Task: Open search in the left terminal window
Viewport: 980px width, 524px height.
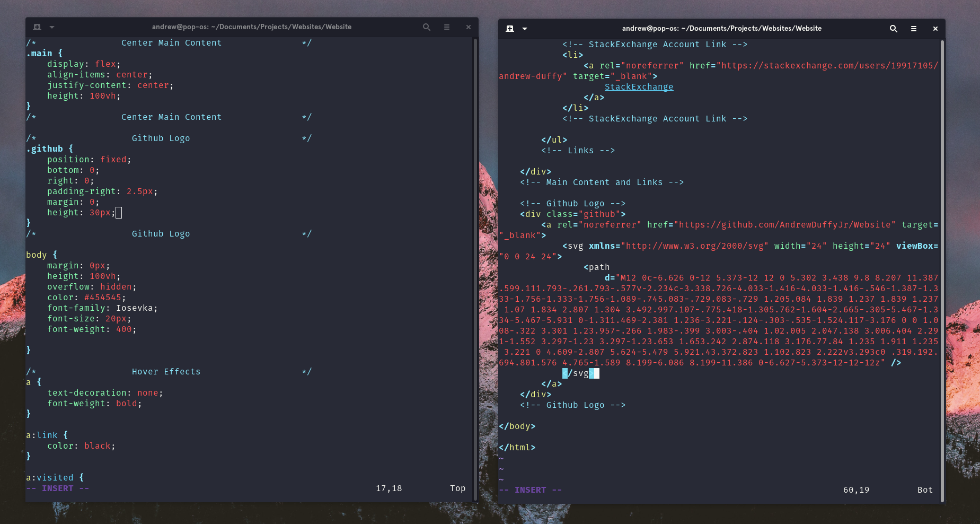Action: pos(426,27)
